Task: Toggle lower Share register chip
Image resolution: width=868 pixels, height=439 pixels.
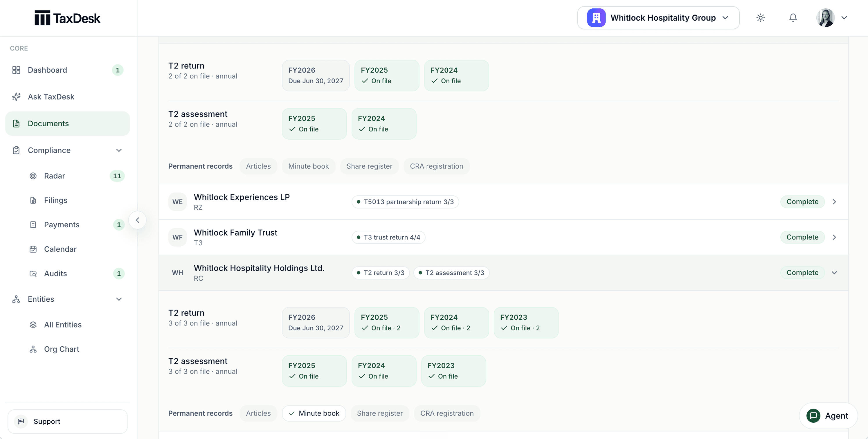Action: [380, 413]
